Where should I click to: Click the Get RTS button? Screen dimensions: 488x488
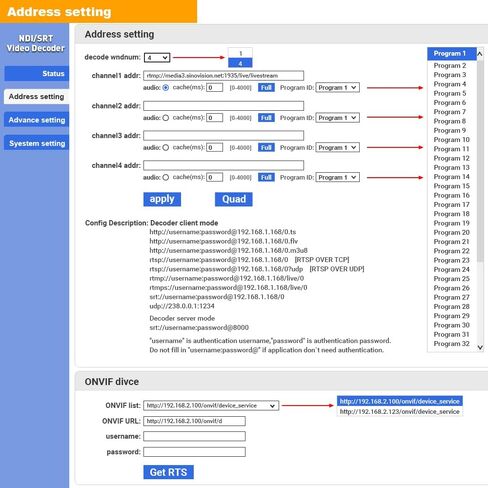coord(168,472)
